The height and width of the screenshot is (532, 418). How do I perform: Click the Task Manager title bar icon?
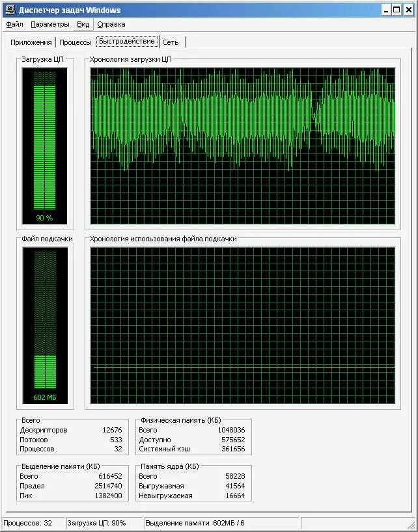click(10, 10)
